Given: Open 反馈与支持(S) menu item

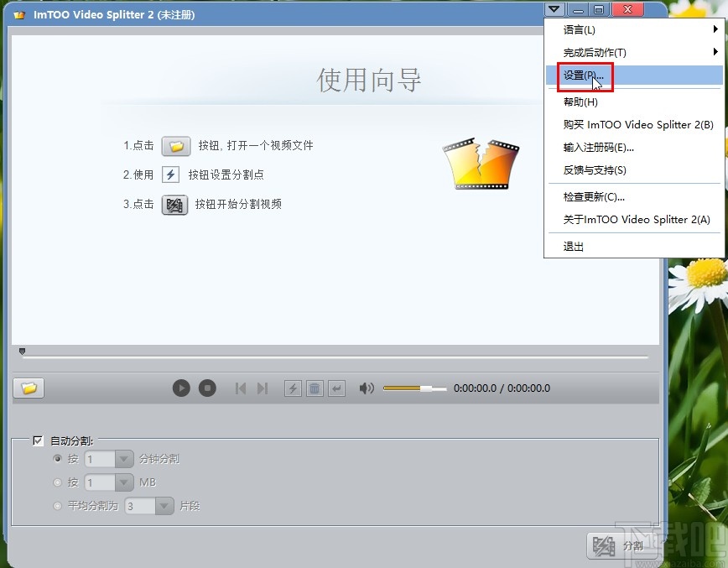Looking at the screenshot, I should pyautogui.click(x=635, y=170).
